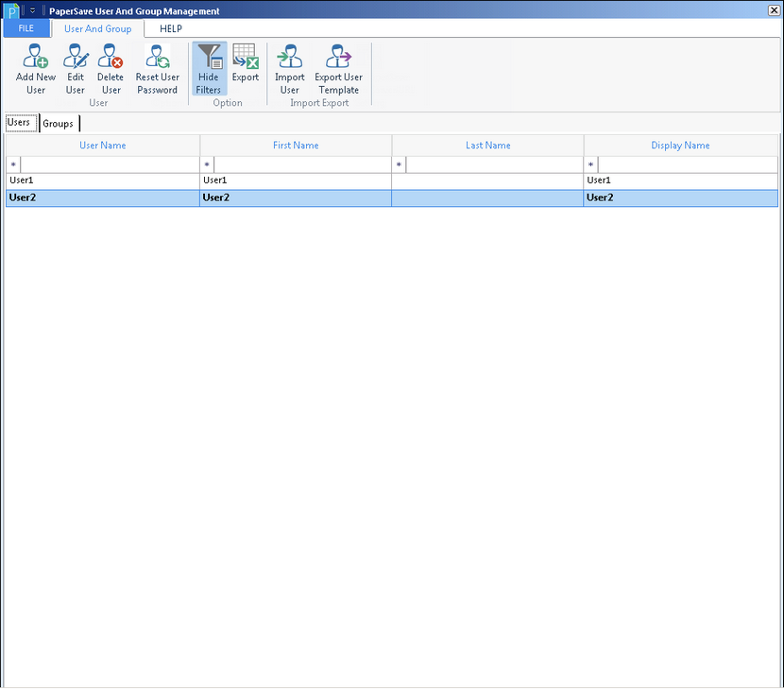
Task: Click the Import User icon
Action: click(289, 58)
